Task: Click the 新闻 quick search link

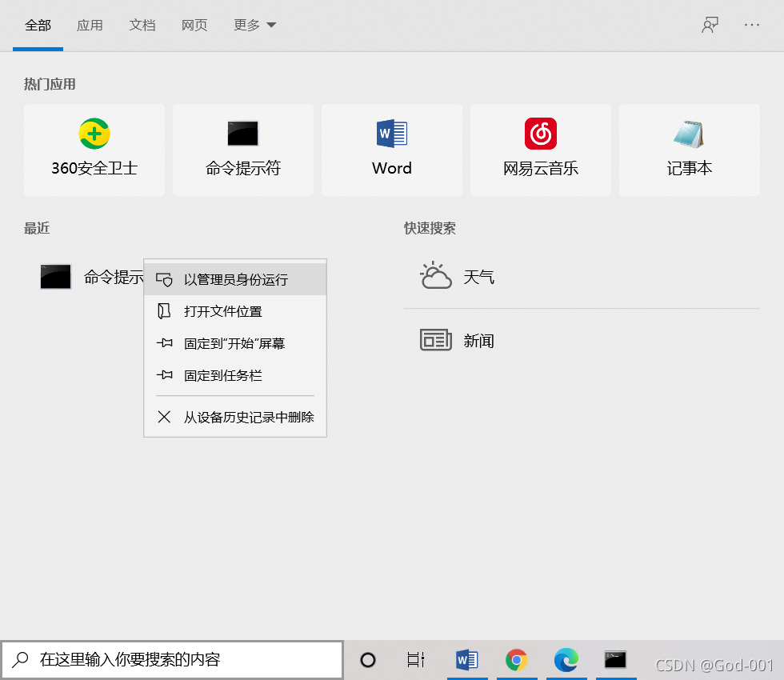Action: [478, 341]
